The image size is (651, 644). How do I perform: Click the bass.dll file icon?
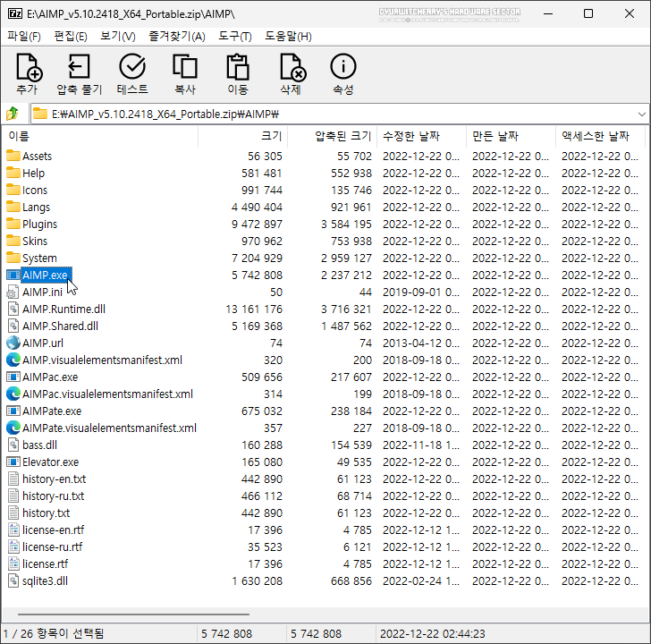pyautogui.click(x=13, y=445)
